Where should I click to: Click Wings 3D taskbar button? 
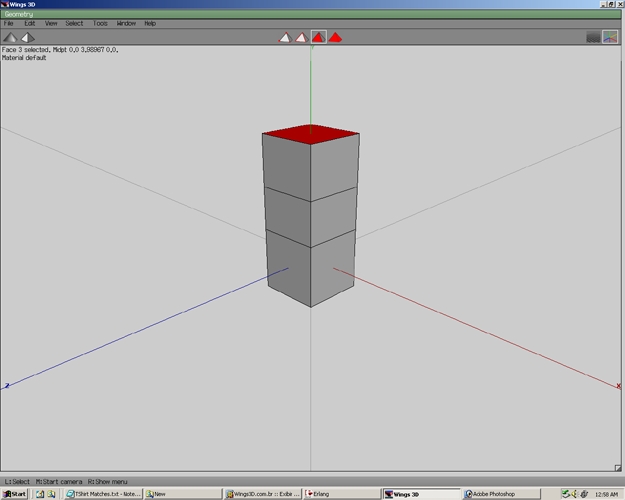(421, 494)
